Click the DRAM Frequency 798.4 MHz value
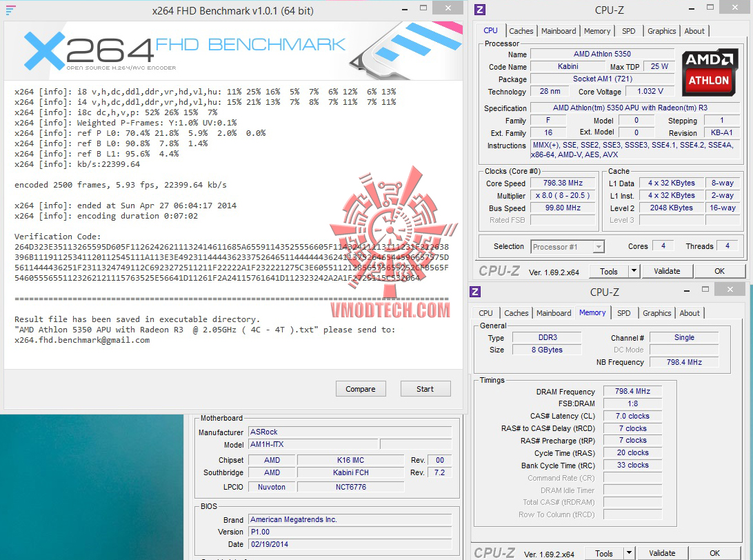The width and height of the screenshot is (753, 560). [x=632, y=391]
